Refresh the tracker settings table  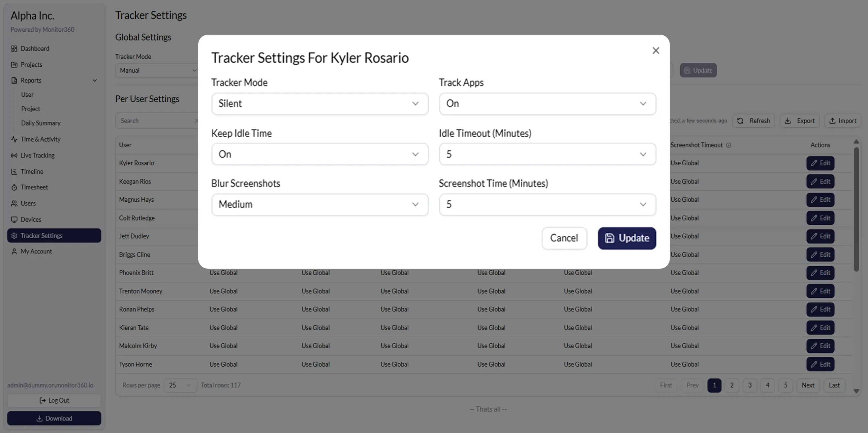pos(754,120)
